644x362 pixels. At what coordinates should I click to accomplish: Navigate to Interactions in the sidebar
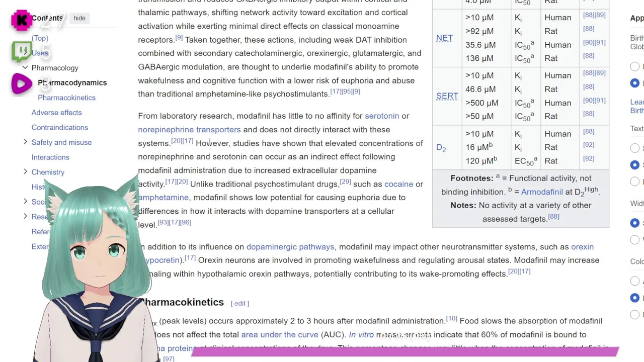(x=50, y=157)
